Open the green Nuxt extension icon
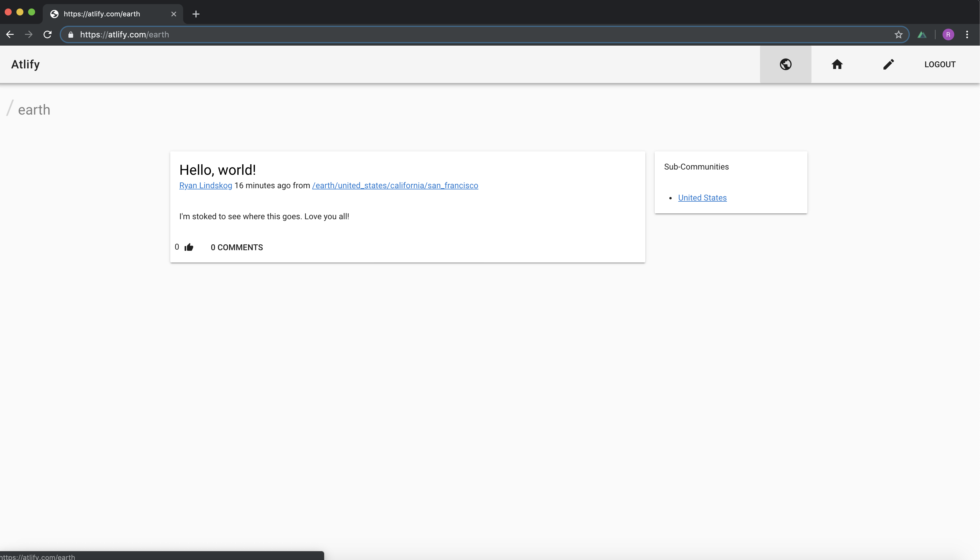980x560 pixels. click(x=922, y=34)
